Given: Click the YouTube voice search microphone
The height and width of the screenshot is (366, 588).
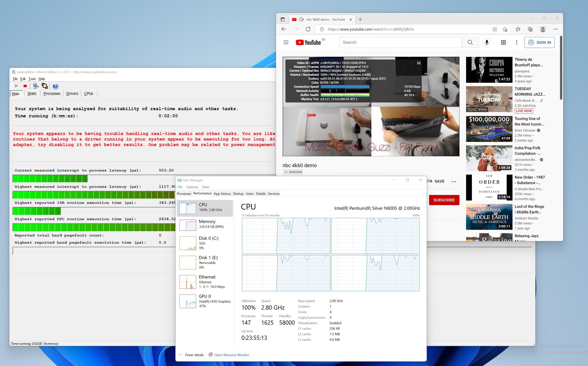Looking at the screenshot, I should (x=487, y=42).
